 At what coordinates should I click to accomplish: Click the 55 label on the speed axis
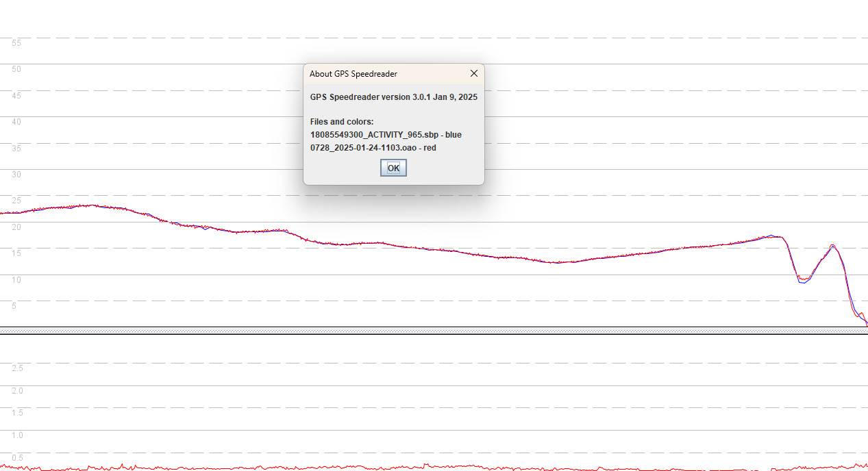click(16, 43)
